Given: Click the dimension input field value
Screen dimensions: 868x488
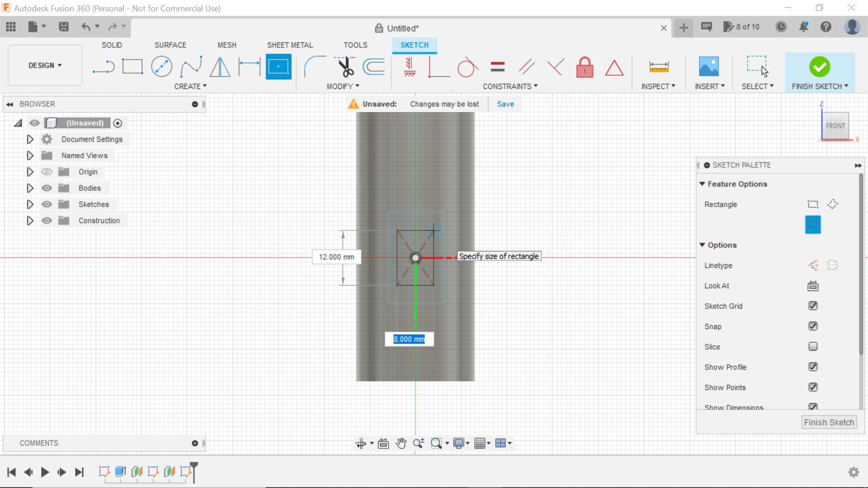Looking at the screenshot, I should (409, 338).
